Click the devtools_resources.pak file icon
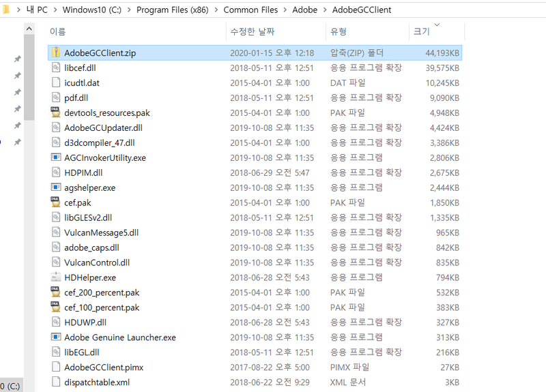546x392 pixels. click(55, 112)
